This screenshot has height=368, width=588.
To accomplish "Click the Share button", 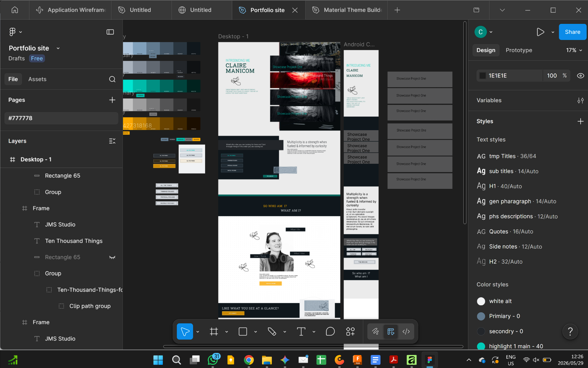I will pos(572,32).
